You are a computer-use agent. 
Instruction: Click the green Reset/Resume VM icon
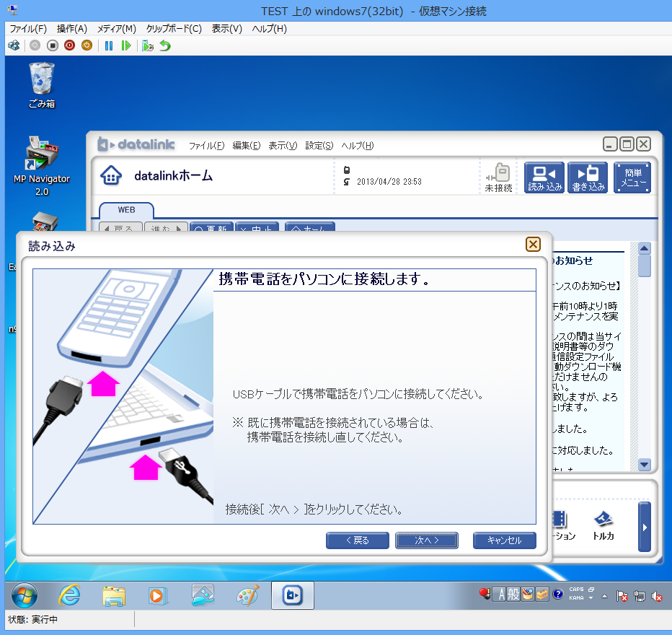click(x=126, y=45)
